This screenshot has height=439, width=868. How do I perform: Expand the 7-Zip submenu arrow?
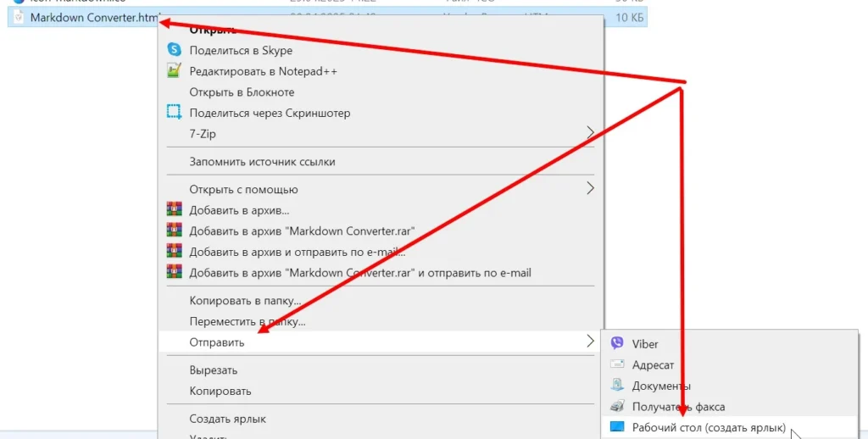pos(590,132)
